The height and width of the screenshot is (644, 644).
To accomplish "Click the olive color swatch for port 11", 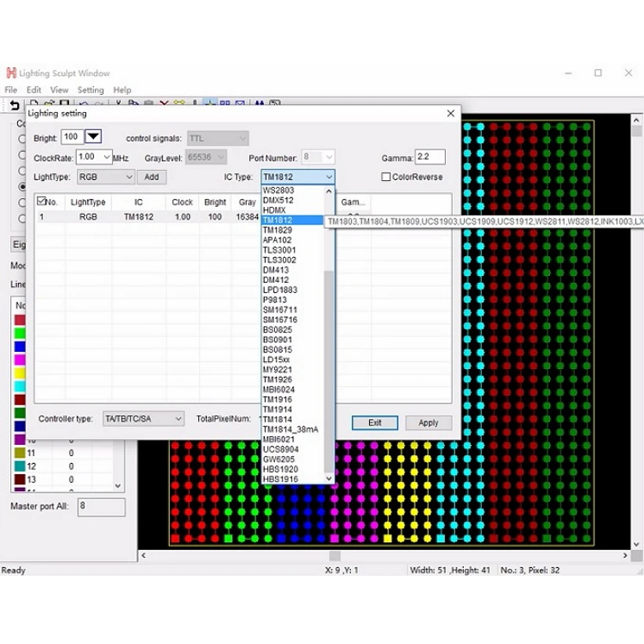I will coord(20,453).
